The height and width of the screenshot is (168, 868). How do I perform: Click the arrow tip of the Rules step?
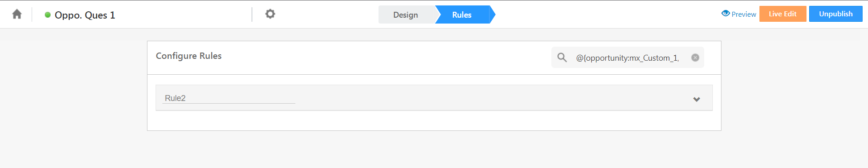[x=493, y=14]
